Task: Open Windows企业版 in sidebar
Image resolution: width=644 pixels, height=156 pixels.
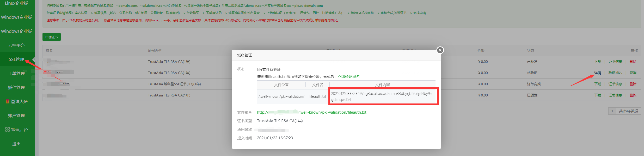Action: pos(16,31)
